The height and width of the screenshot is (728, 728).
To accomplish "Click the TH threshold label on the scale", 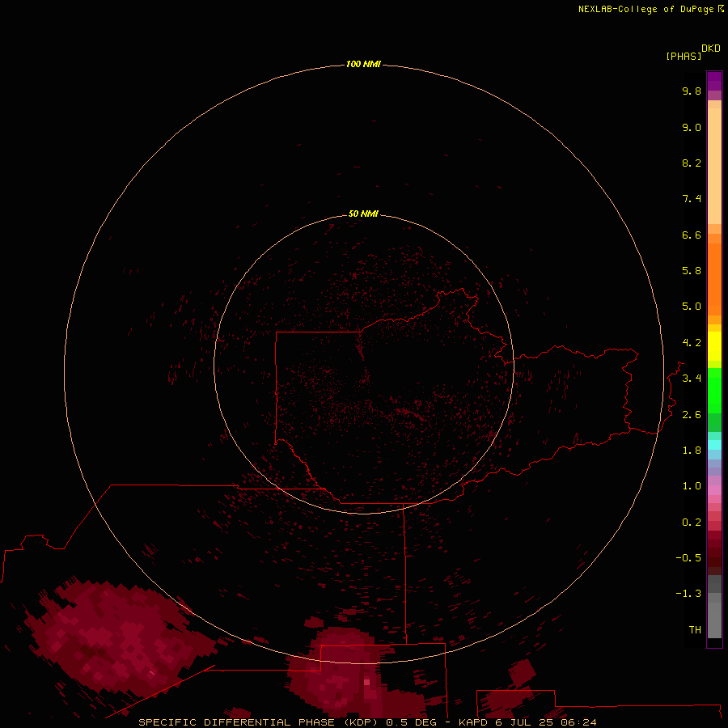I will [x=695, y=629].
